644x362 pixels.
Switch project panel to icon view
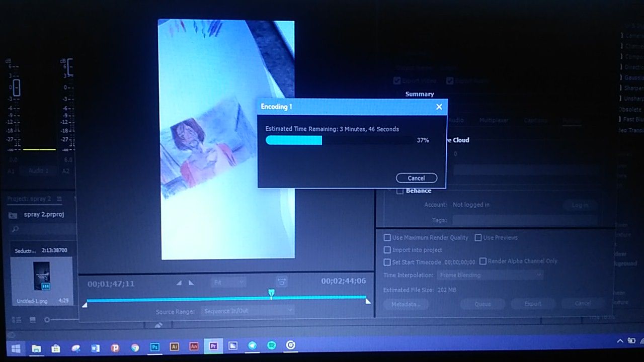point(33,320)
